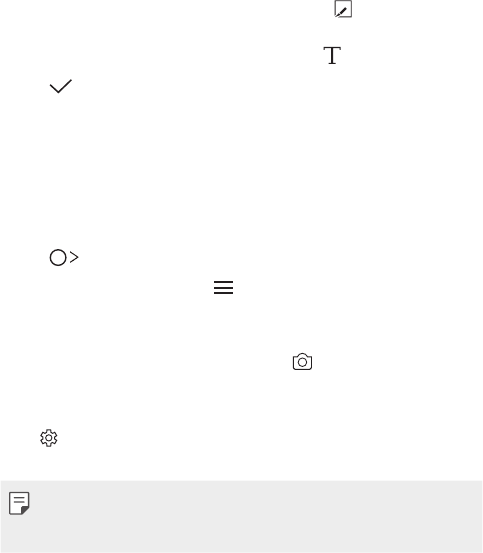This screenshot has height=553, width=483.
Task: Open the three-line hamburger menu
Action: (x=224, y=287)
